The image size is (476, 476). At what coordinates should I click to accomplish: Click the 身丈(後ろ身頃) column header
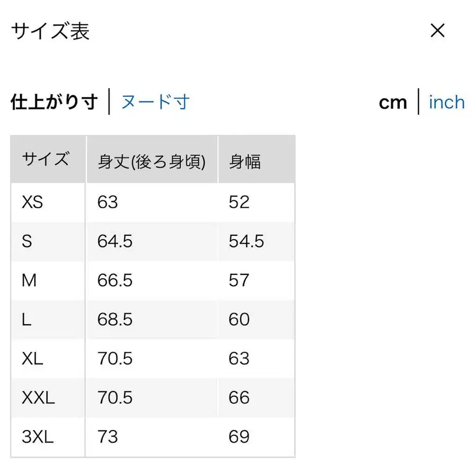pos(152,162)
